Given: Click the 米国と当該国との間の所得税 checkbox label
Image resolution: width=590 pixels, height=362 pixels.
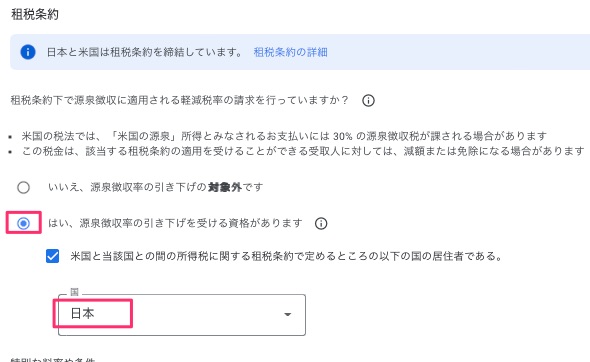Looking at the screenshot, I should coord(286,256).
